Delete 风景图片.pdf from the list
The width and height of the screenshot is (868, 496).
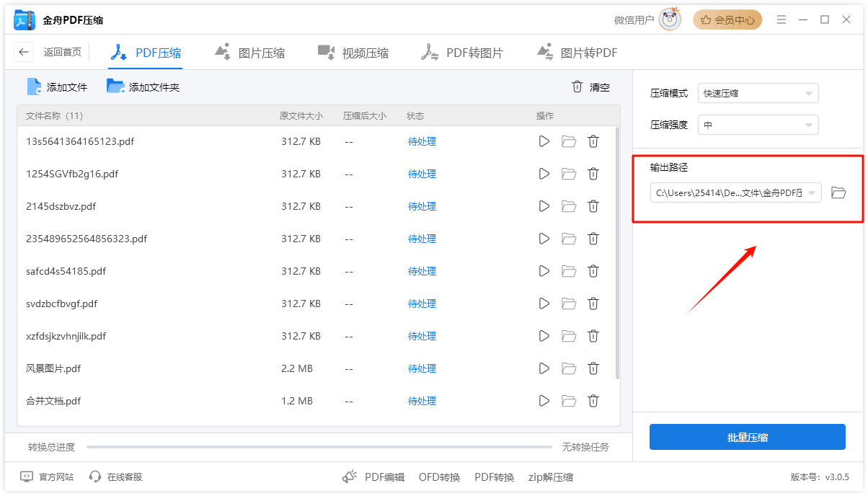[593, 368]
